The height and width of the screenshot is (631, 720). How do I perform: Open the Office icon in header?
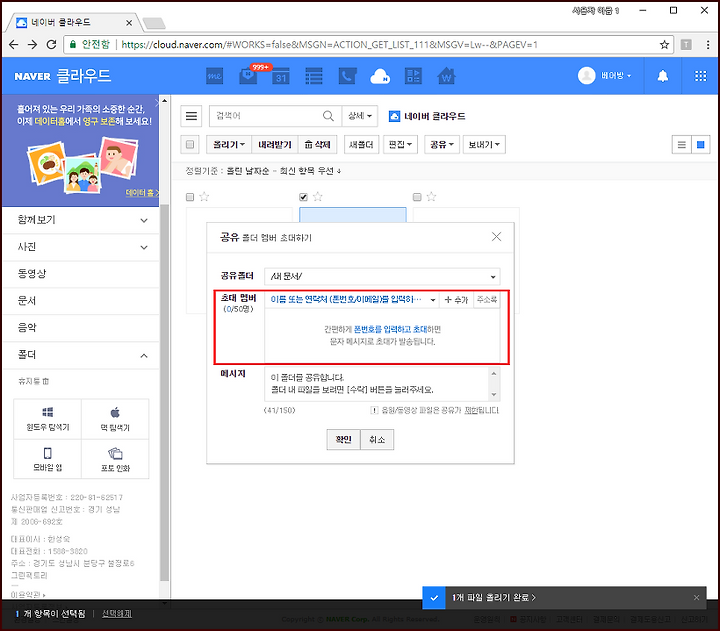[x=413, y=76]
